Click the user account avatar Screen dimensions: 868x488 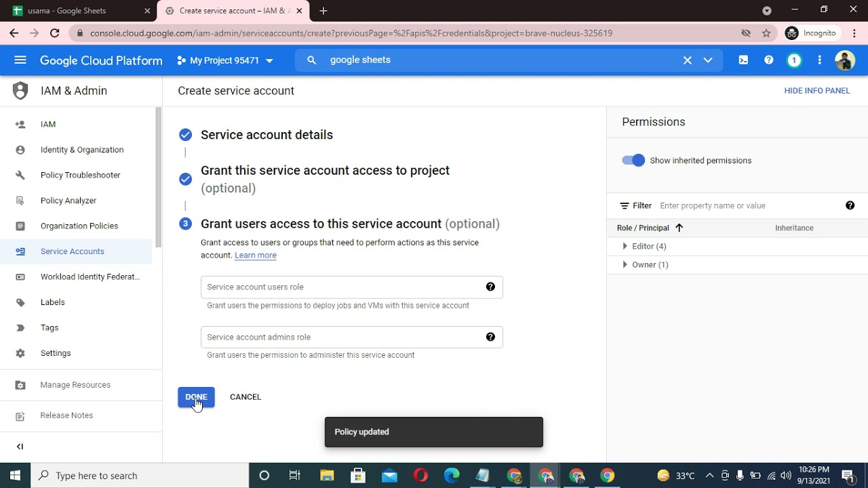click(x=844, y=60)
